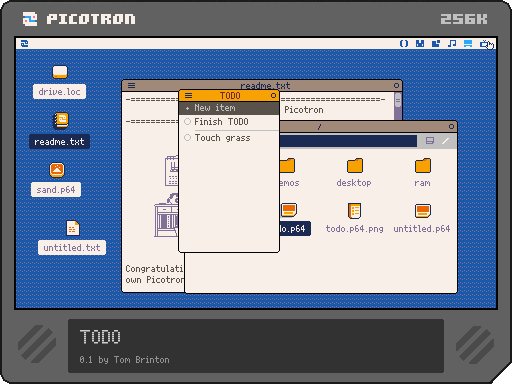Screen dimensions: 512x384
Task: Open the TODO window hamburger menu
Action: [188, 96]
